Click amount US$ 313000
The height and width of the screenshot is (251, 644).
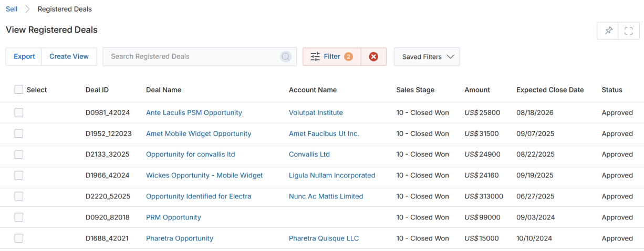click(x=484, y=196)
